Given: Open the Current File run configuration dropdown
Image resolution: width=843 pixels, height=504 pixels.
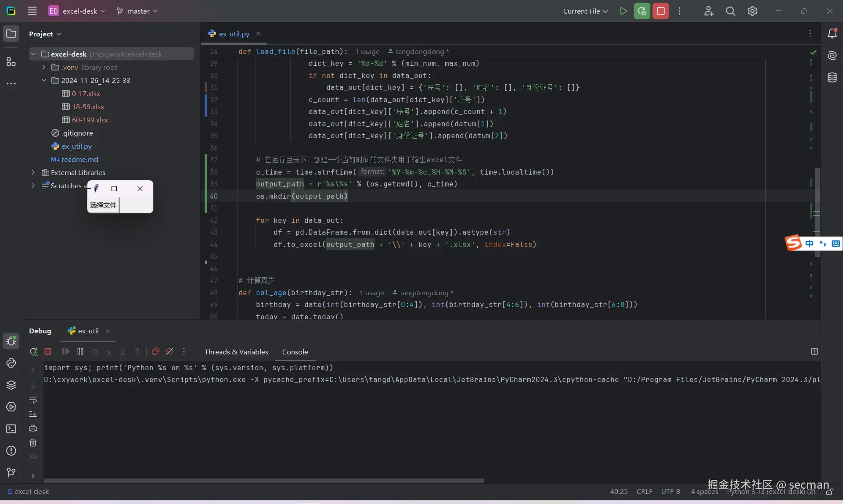Looking at the screenshot, I should (585, 11).
